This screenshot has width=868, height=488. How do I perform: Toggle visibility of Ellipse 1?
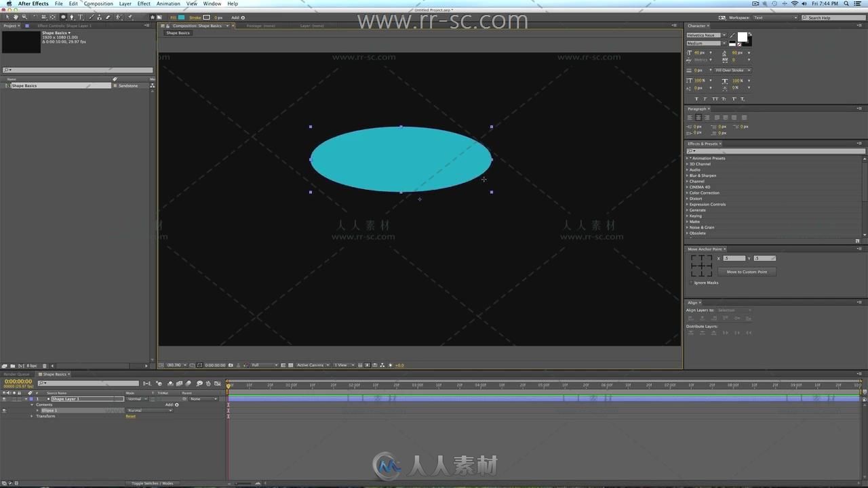click(4, 410)
